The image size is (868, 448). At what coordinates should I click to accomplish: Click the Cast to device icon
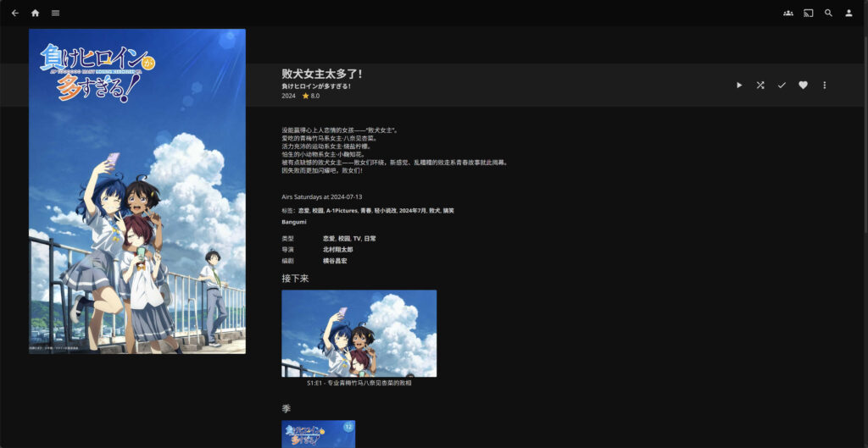809,13
